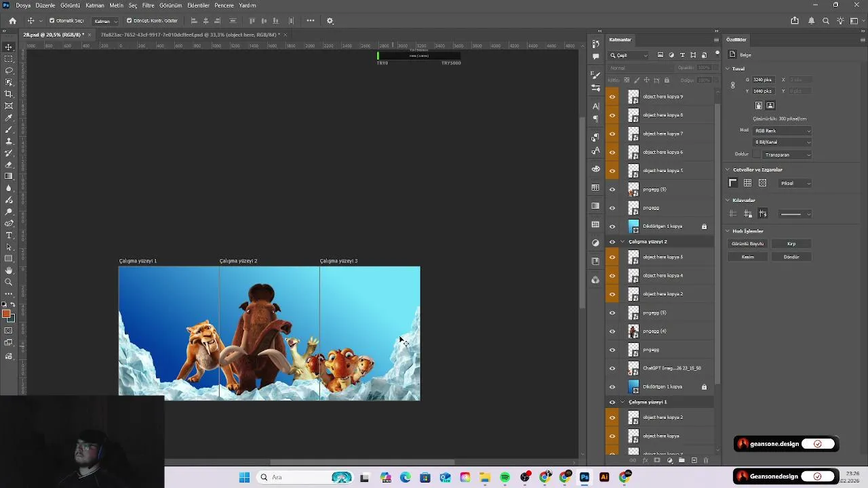Open the Comments panel icon
Image resolution: width=868 pixels, height=488 pixels.
coord(595,56)
